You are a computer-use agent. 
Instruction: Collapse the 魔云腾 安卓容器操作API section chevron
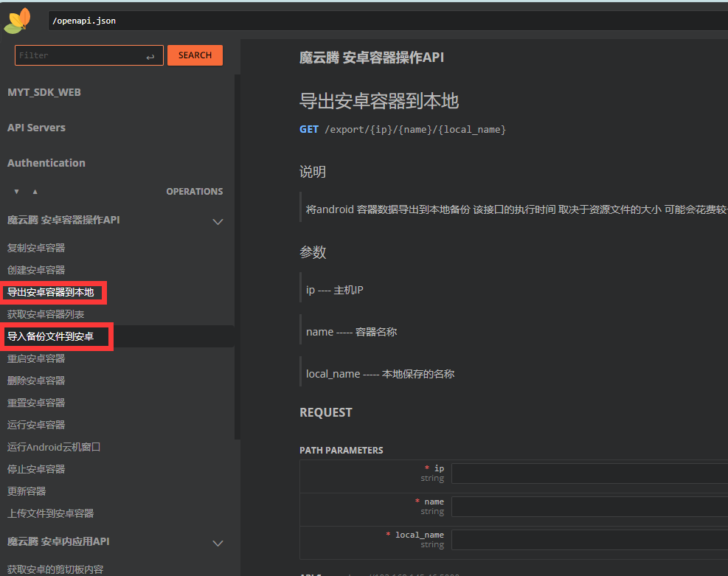pyautogui.click(x=218, y=221)
